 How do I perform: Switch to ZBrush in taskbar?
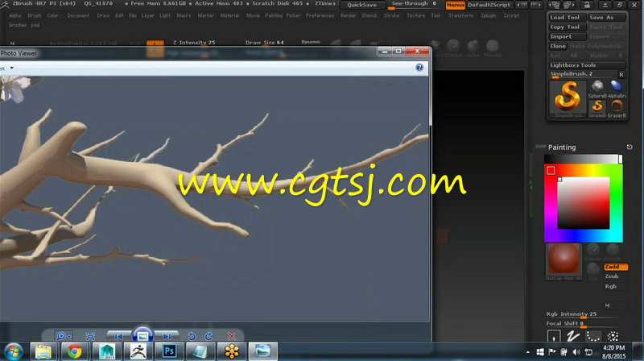(138, 351)
